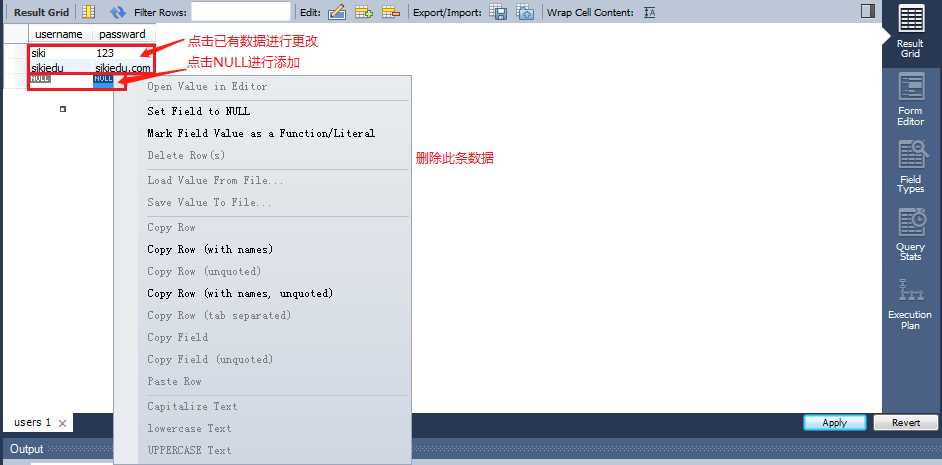Click into the Filter Rows input box

(x=241, y=12)
